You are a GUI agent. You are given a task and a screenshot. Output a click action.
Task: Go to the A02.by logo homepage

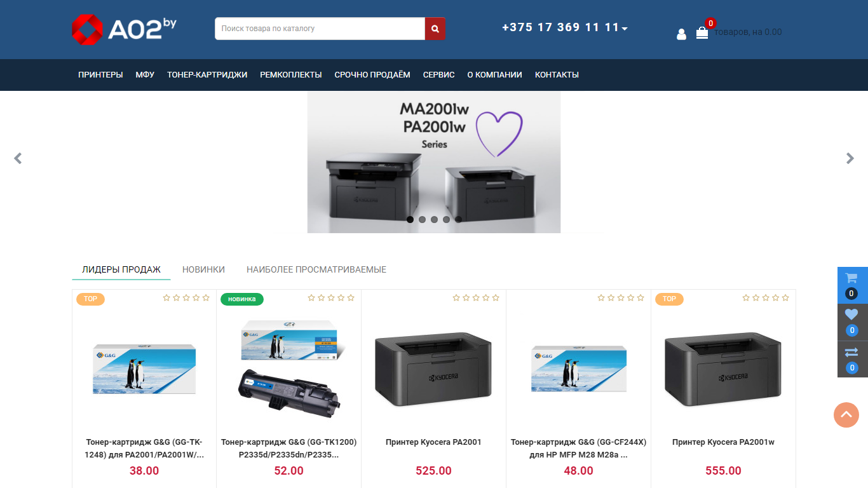[x=124, y=29]
